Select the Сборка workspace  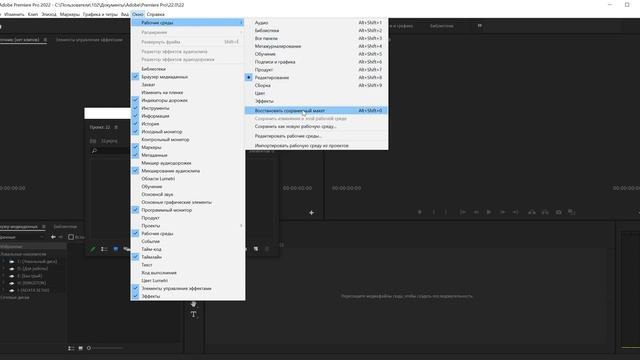click(316, 85)
